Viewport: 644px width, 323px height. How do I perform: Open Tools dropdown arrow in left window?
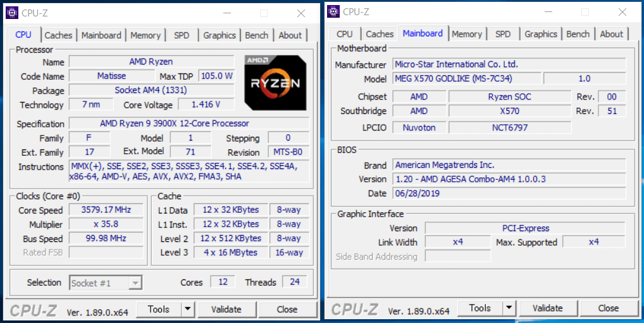(188, 309)
